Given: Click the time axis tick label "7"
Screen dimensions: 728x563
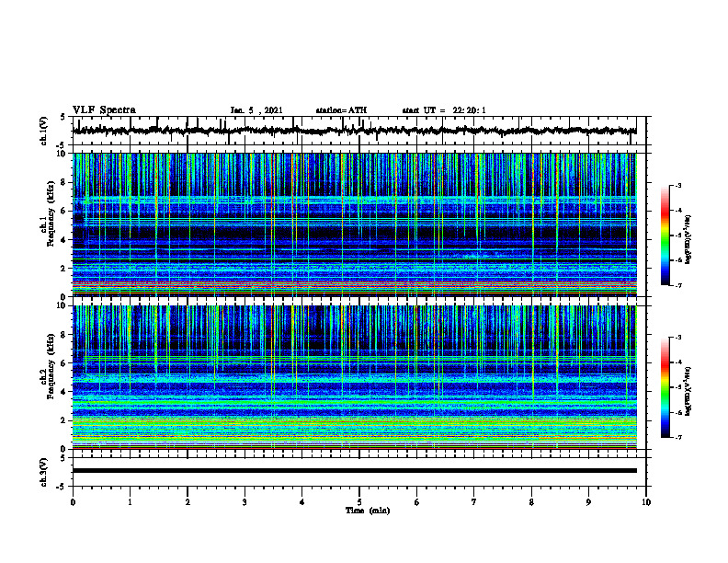Looking at the screenshot, I should click(x=474, y=502).
